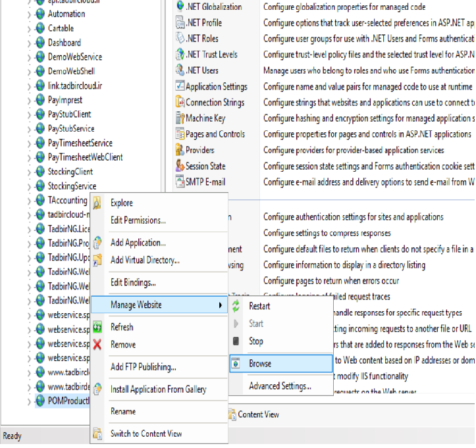Click the Browse globe icon
This screenshot has width=476, height=448.
point(236,363)
